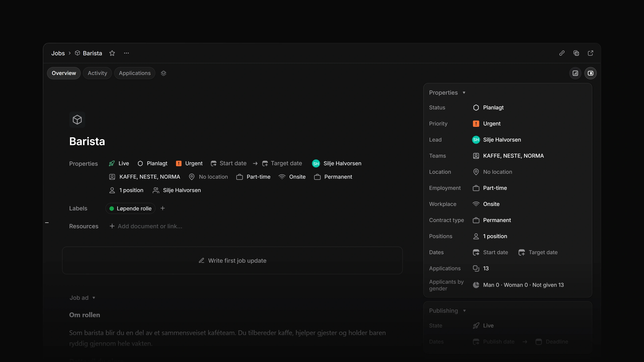644x362 pixels.
Task: Click the Løpende rolle label
Action: click(130, 208)
